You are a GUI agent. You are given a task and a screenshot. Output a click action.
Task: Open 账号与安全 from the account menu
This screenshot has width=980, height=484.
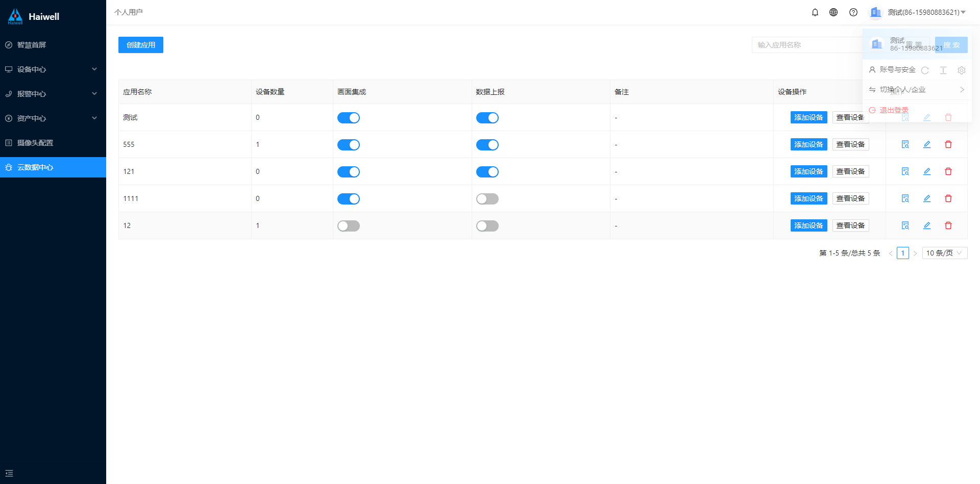point(897,69)
